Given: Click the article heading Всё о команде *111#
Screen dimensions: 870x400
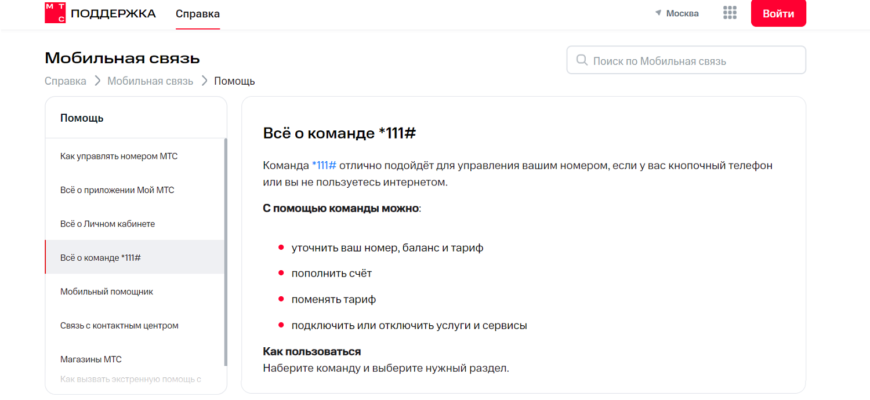Looking at the screenshot, I should 340,134.
